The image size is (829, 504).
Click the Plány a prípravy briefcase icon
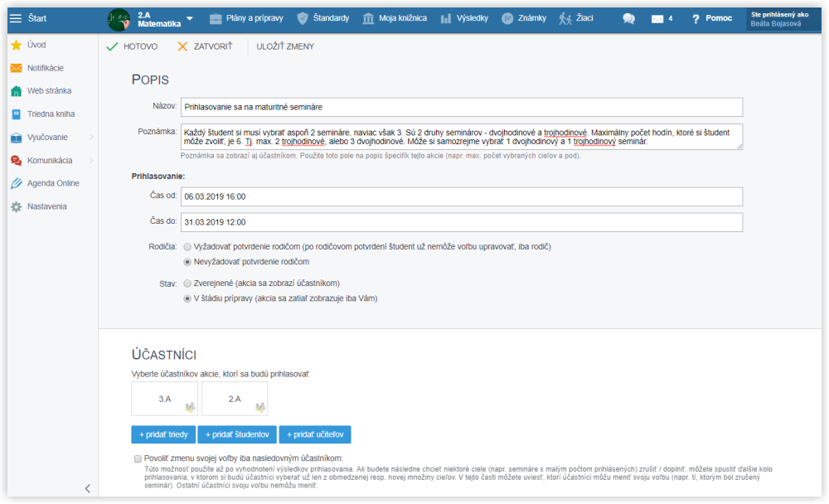coord(216,19)
